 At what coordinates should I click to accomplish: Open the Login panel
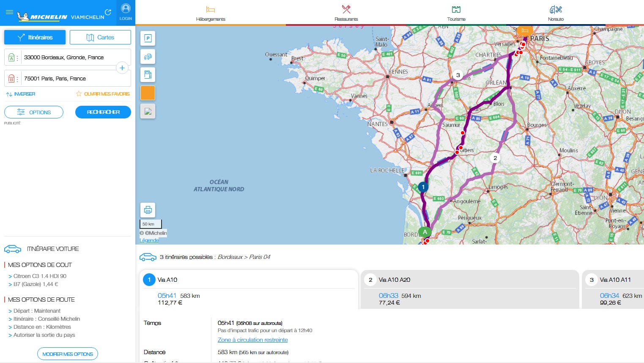[126, 12]
